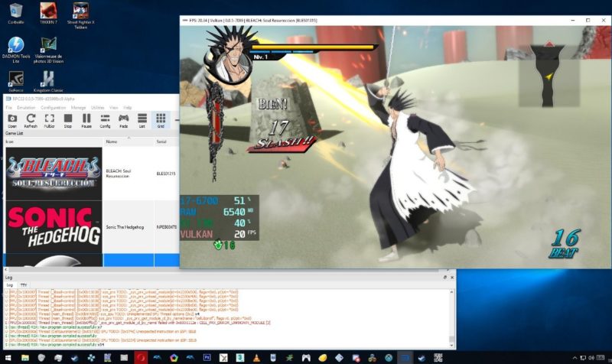The width and height of the screenshot is (612, 364).
Task: Open the red Opera taskbar icon
Action: [141, 357]
